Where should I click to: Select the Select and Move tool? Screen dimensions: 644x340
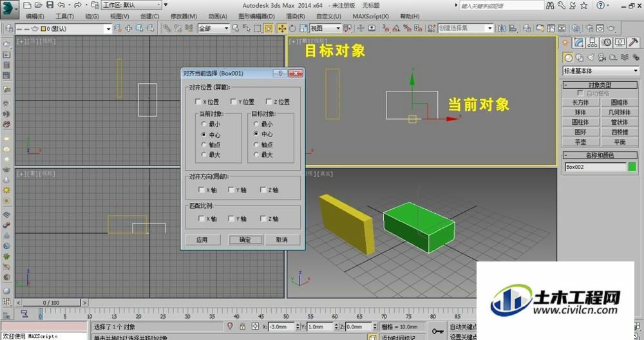pos(282,28)
